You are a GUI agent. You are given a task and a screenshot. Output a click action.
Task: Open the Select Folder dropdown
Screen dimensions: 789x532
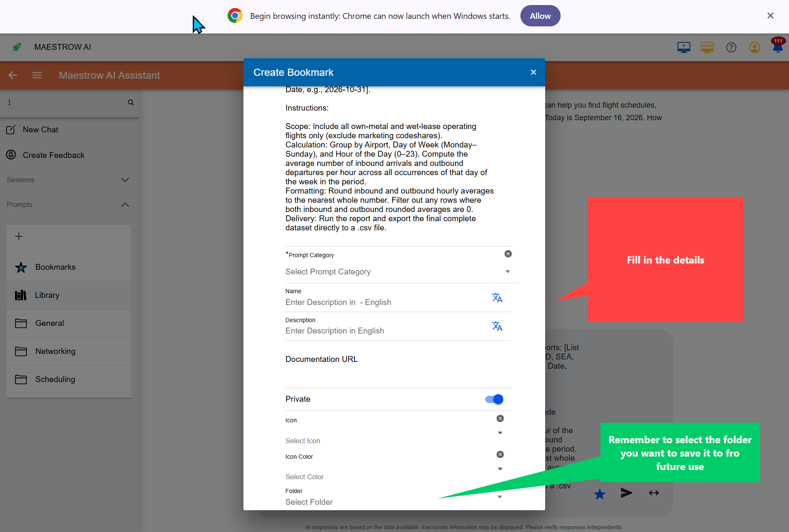394,500
